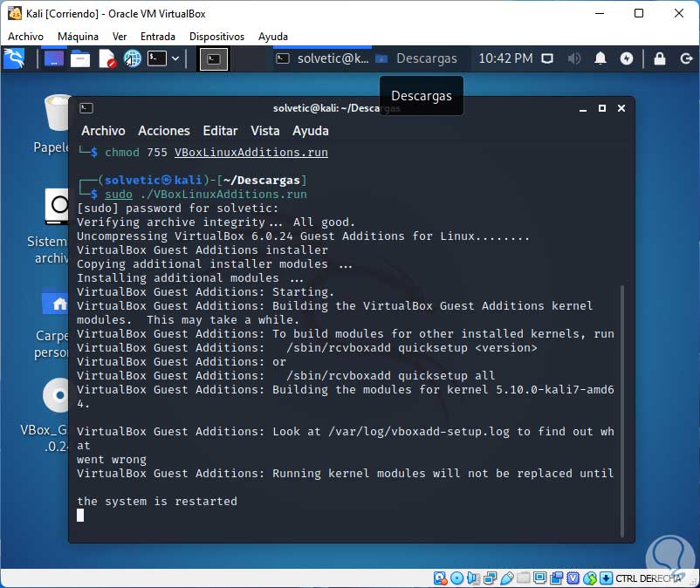700x588 pixels.
Task: Switch to Descargas taskbar window button
Action: pyautogui.click(x=416, y=58)
